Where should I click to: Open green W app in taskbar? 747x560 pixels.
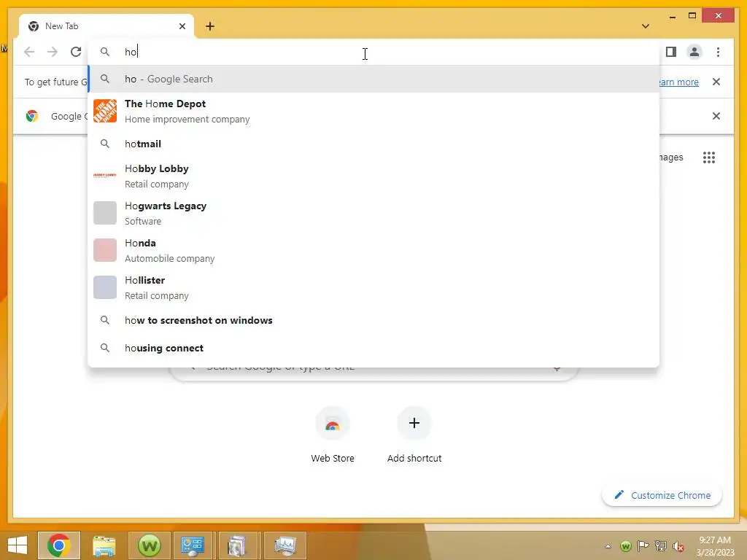coord(149,545)
